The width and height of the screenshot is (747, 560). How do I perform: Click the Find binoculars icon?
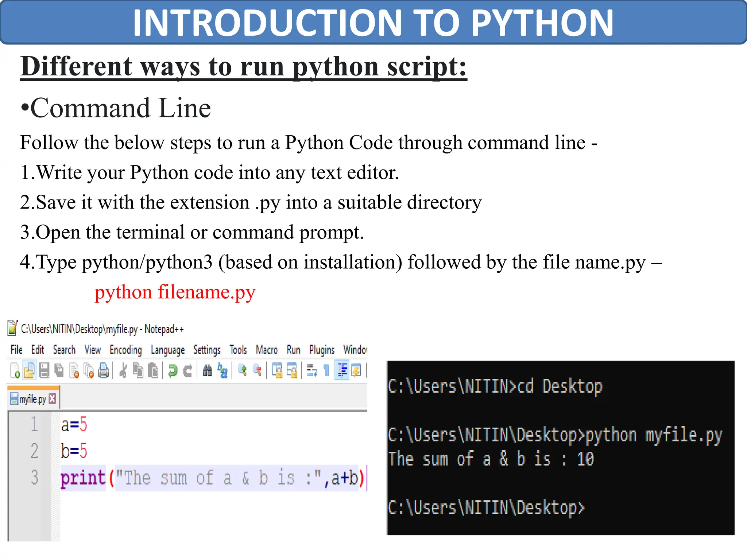click(207, 371)
